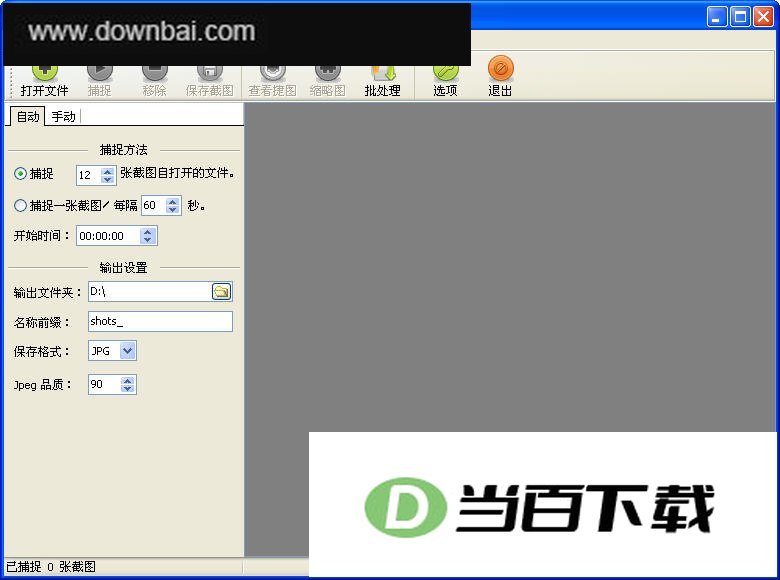Close the application window
The image size is (780, 580).
coord(764,17)
